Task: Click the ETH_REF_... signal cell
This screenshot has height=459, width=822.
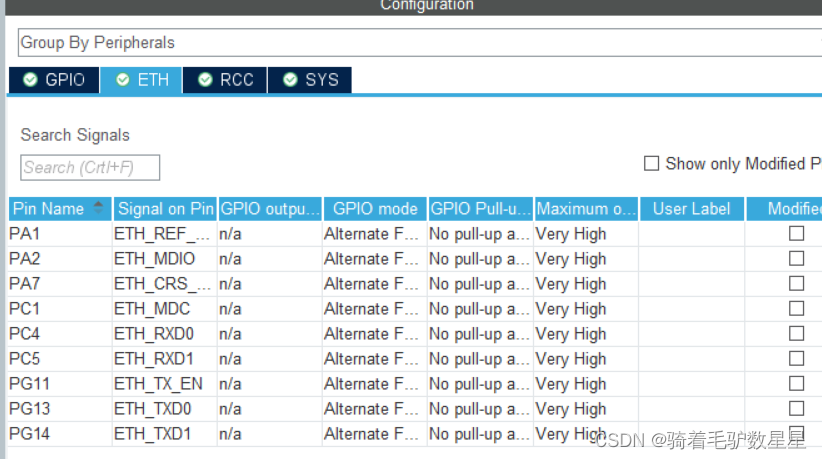Action: pos(165,234)
